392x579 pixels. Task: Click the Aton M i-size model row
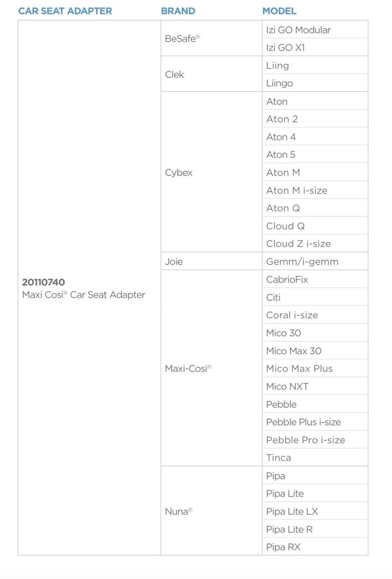(315, 190)
